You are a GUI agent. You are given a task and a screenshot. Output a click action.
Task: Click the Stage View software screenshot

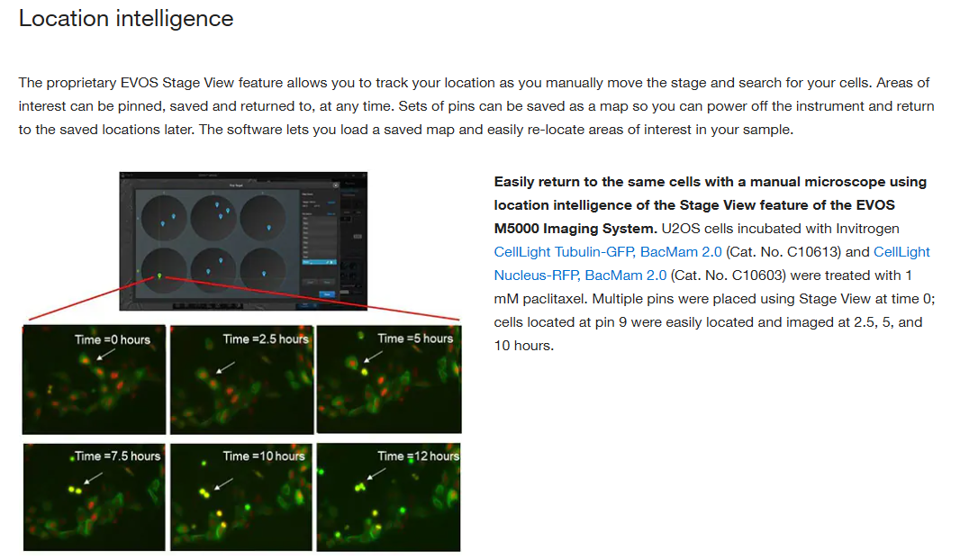(243, 241)
